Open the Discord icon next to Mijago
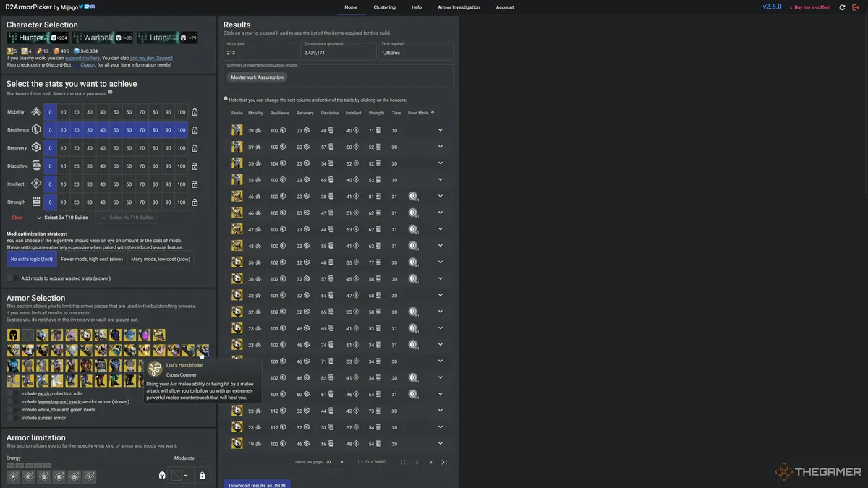This screenshot has height=488, width=868. pyautogui.click(x=93, y=7)
